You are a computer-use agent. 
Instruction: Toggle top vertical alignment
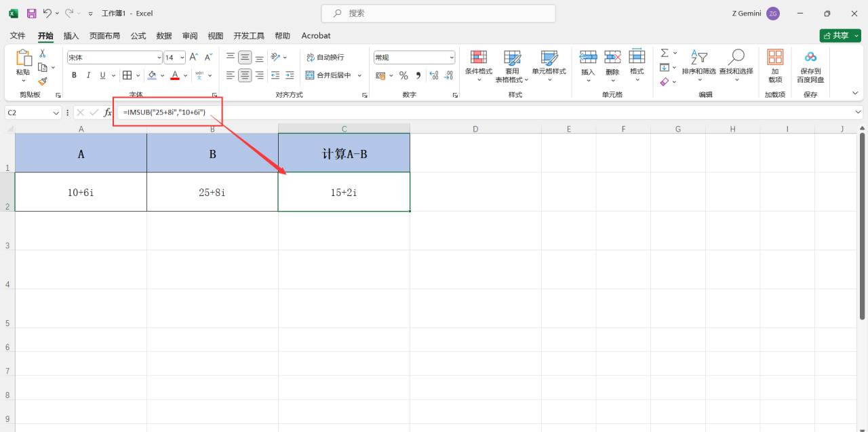(x=231, y=58)
